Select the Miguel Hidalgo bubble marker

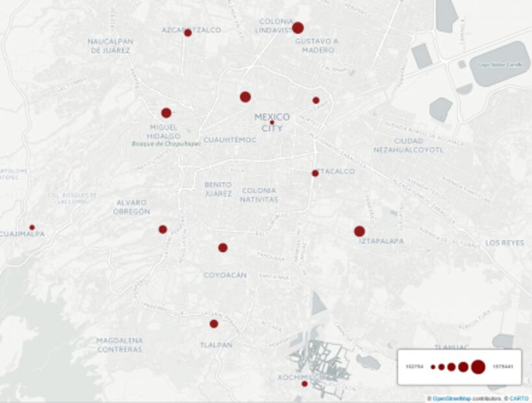(x=166, y=112)
